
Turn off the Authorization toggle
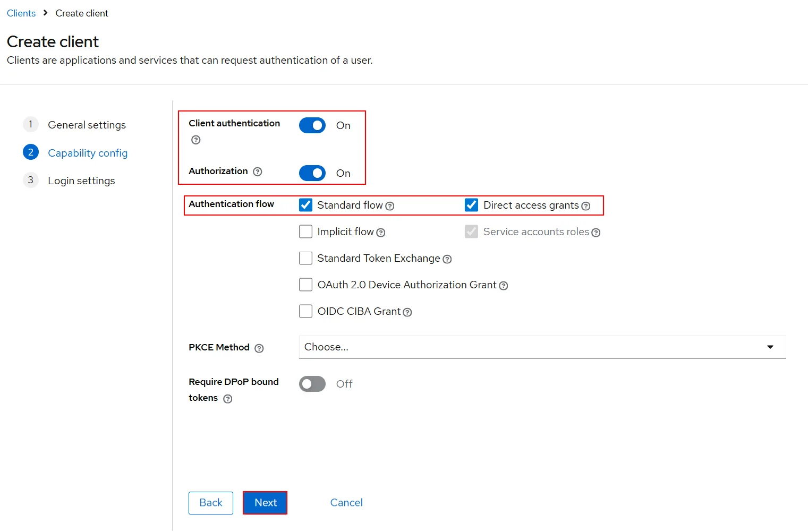(x=312, y=173)
